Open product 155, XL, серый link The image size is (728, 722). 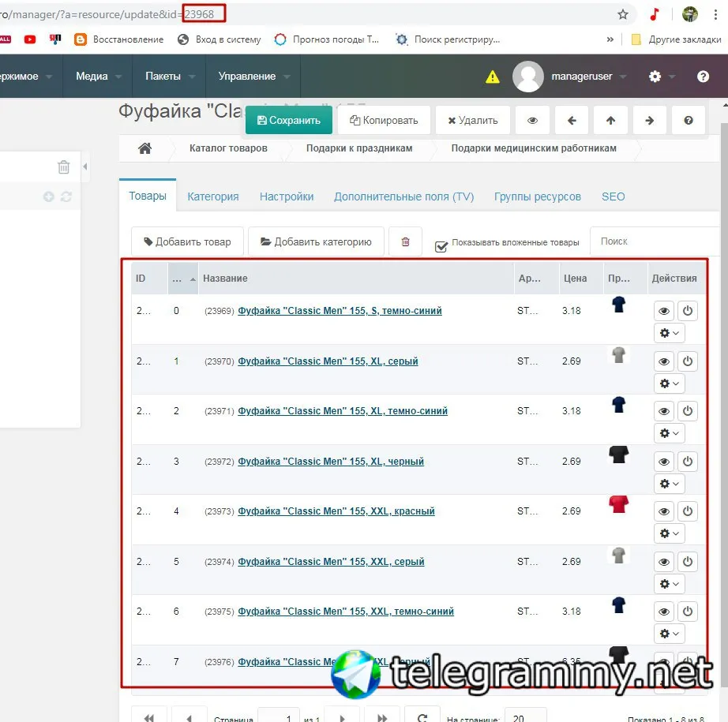click(x=328, y=361)
